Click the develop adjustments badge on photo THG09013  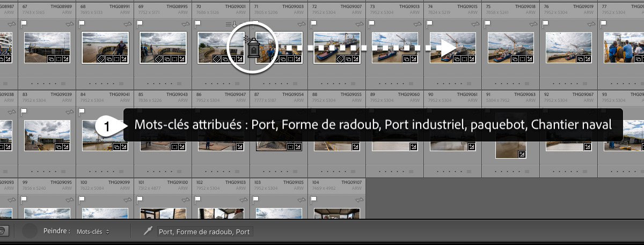[x=414, y=58]
